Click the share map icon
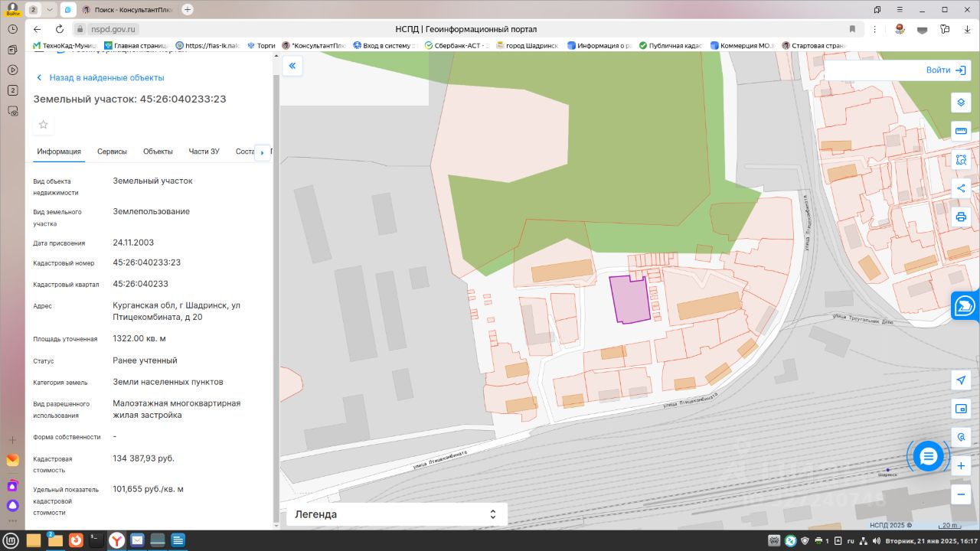Image resolution: width=980 pixels, height=551 pixels. (x=961, y=188)
